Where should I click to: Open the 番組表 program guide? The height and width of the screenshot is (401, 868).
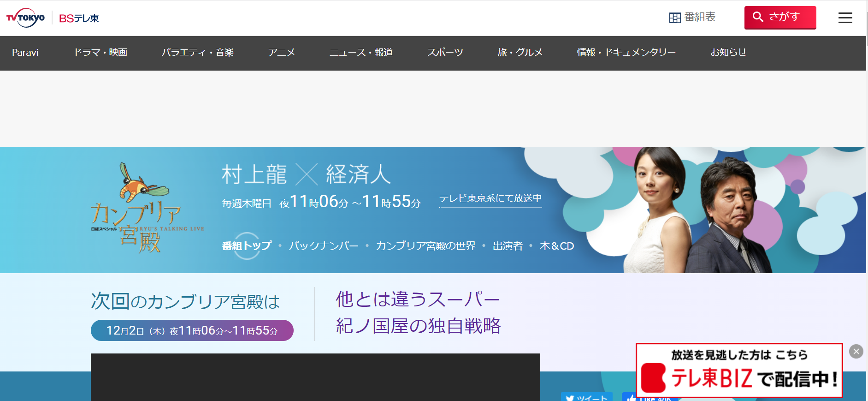click(692, 18)
